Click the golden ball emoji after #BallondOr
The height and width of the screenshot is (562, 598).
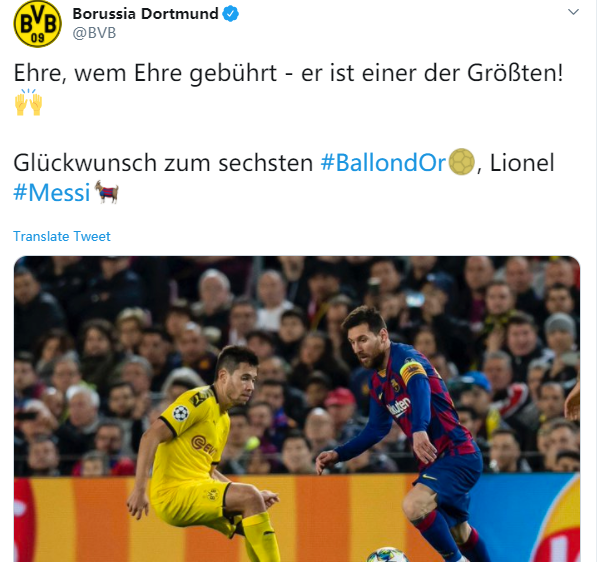coord(461,162)
